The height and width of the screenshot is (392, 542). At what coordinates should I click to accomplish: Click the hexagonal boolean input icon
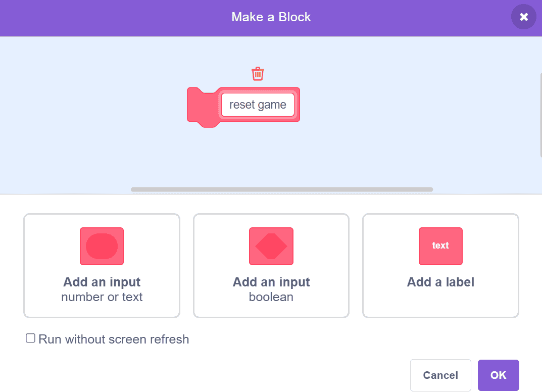(271, 246)
